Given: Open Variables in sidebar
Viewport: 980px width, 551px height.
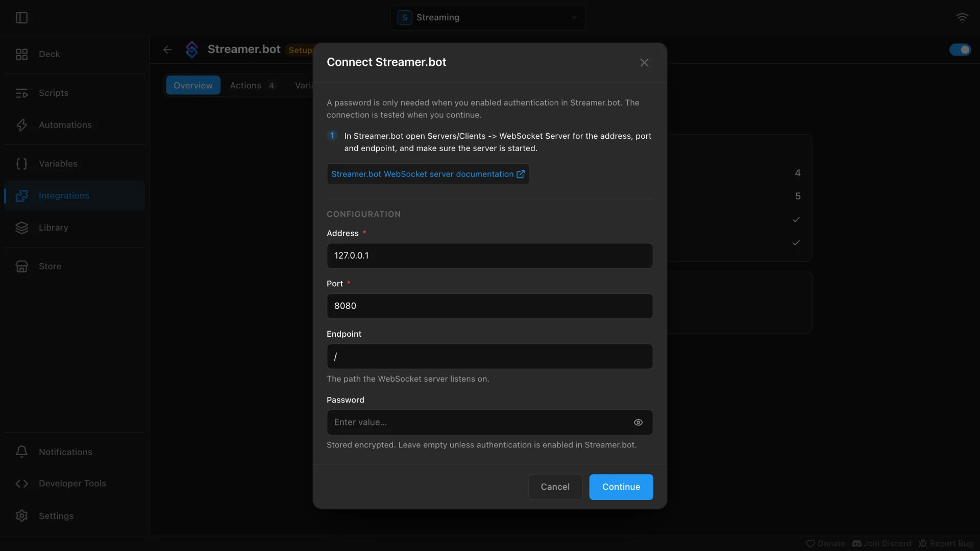Looking at the screenshot, I should point(75,164).
